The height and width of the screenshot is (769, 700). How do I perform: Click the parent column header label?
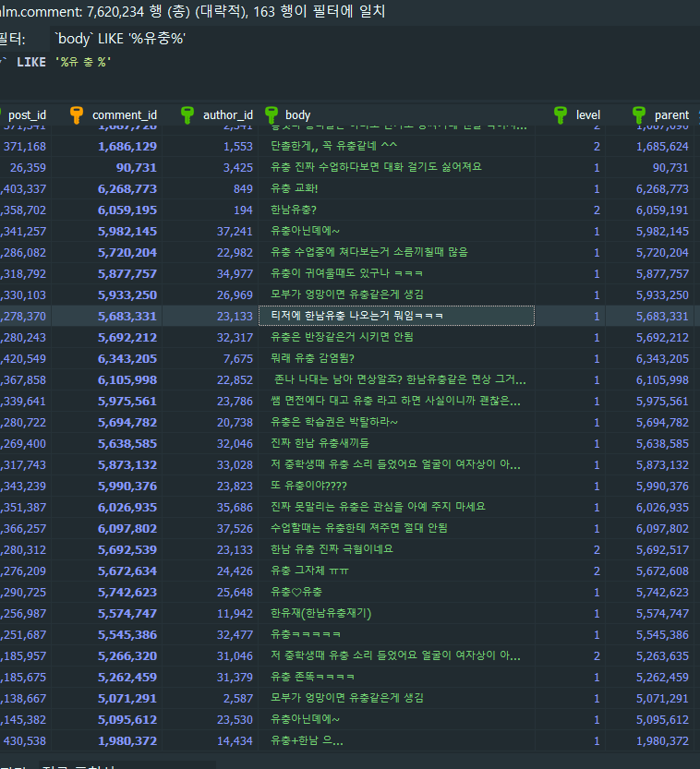(671, 115)
